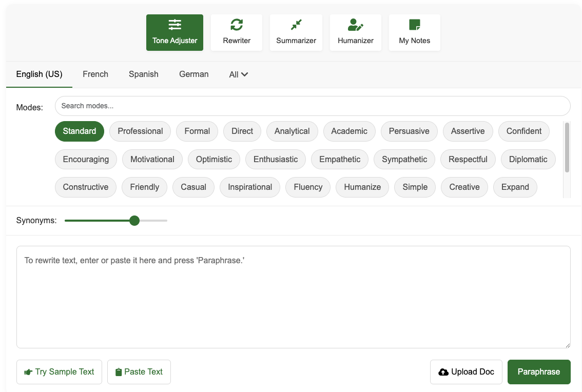
Task: Choose the Diplomatic mode
Action: 528,159
